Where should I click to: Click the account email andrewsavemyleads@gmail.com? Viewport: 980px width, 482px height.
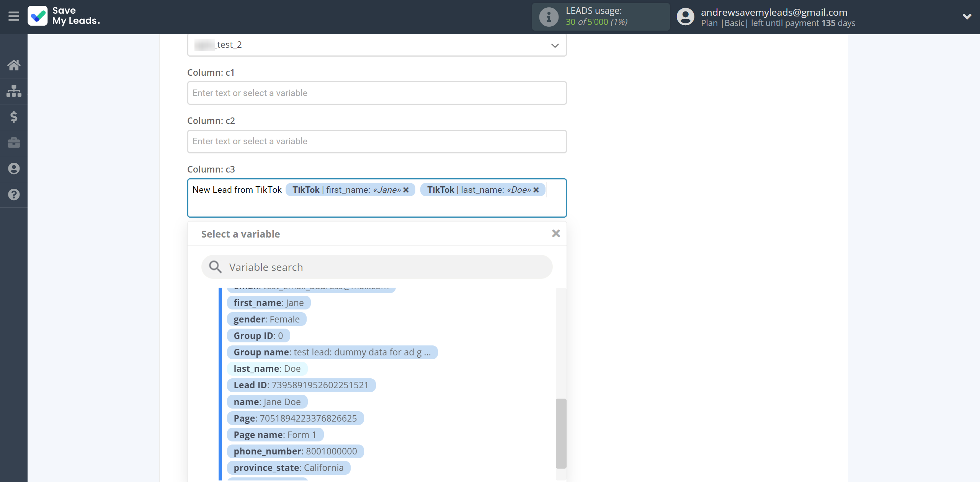tap(774, 12)
